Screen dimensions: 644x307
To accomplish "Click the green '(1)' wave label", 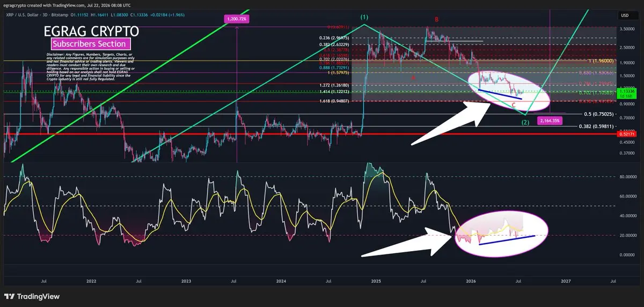I will tap(364, 17).
